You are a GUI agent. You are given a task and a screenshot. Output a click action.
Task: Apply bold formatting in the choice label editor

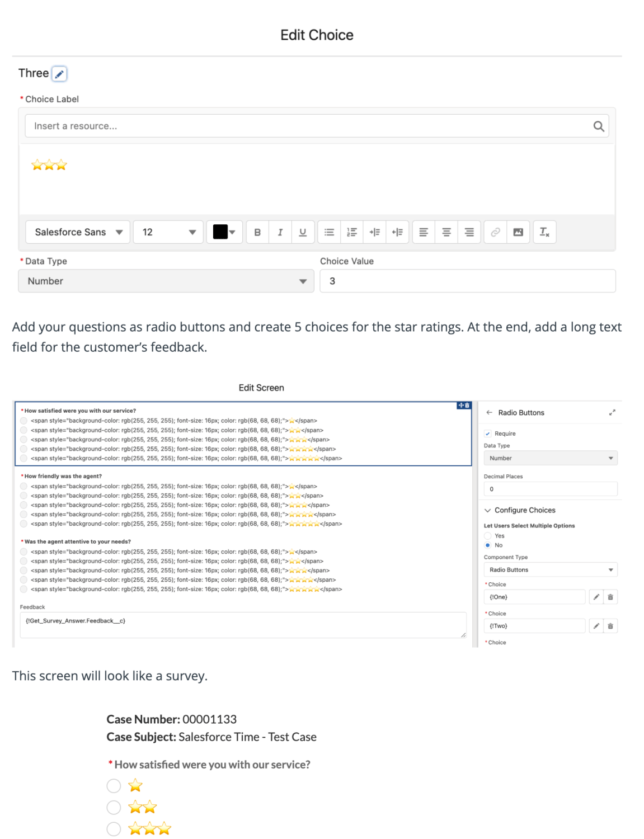(257, 232)
